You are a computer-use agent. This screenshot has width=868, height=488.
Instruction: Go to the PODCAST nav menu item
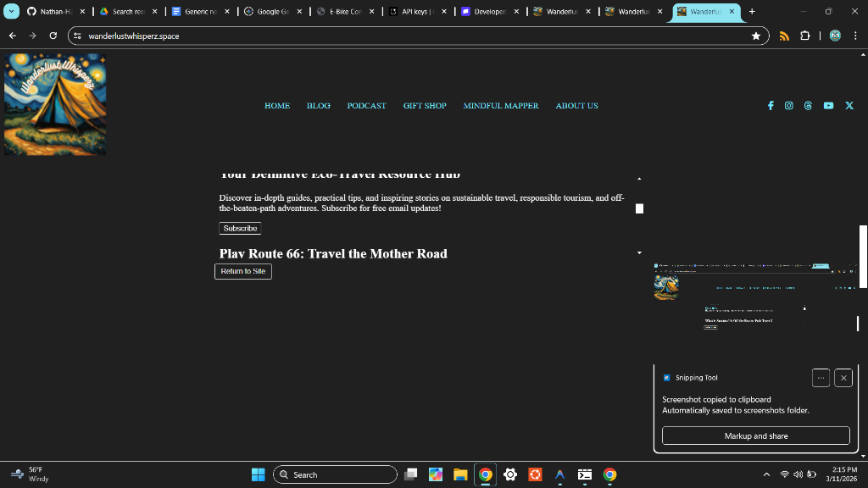[x=366, y=106]
